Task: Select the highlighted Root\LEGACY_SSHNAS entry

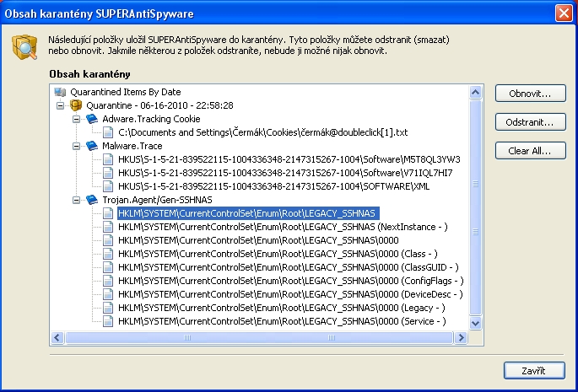Action: pos(248,213)
